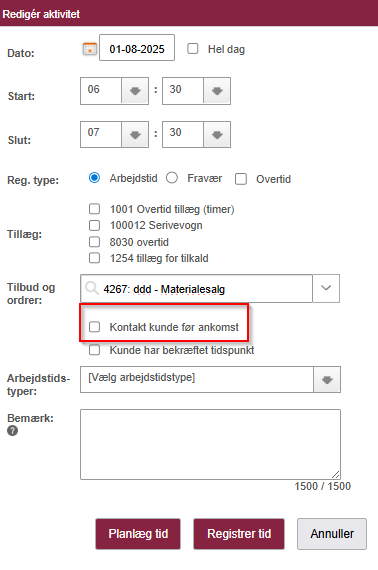Open the Start hour dropdown arrow
This screenshot has width=378, height=570.
point(135,91)
